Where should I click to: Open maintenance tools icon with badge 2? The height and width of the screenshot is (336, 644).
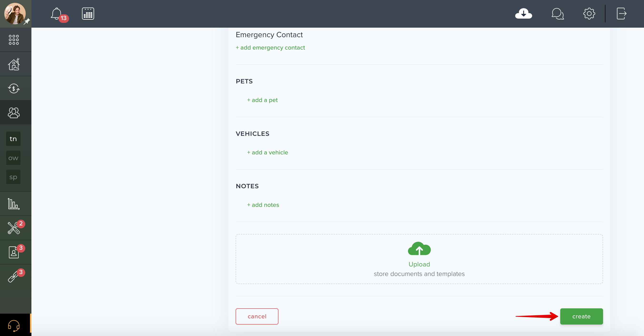point(14,228)
